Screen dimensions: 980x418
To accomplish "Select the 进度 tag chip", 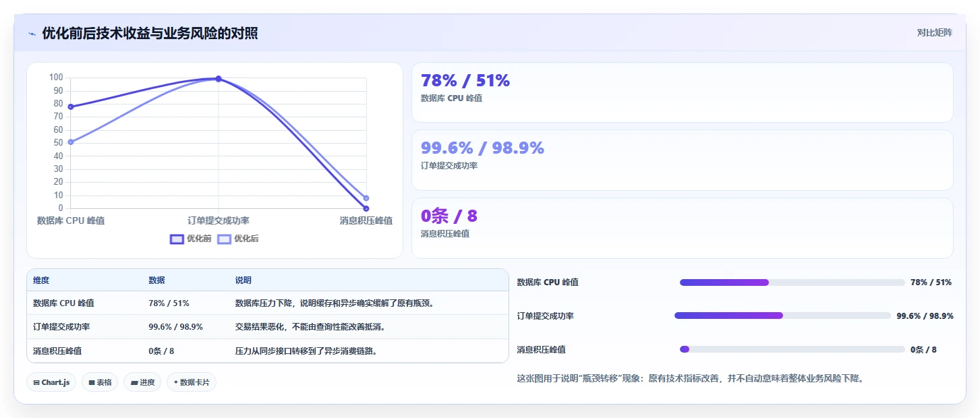I will pyautogui.click(x=142, y=382).
